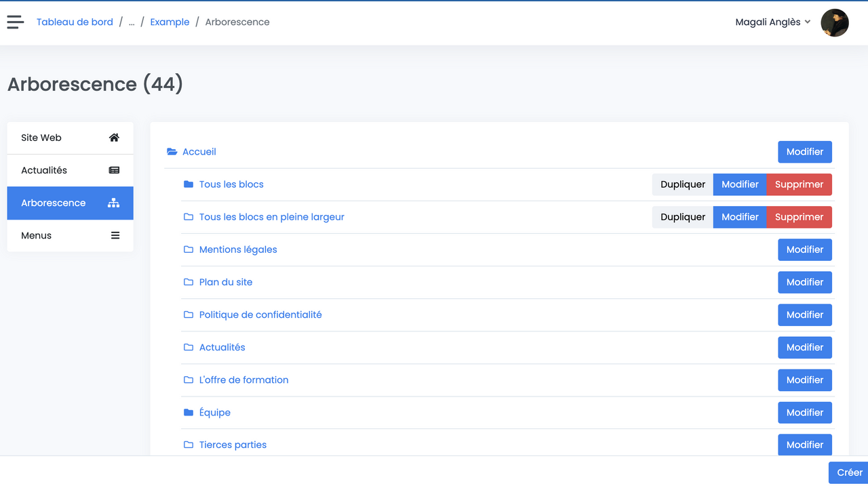Click the home icon beside Site Web

(x=114, y=138)
